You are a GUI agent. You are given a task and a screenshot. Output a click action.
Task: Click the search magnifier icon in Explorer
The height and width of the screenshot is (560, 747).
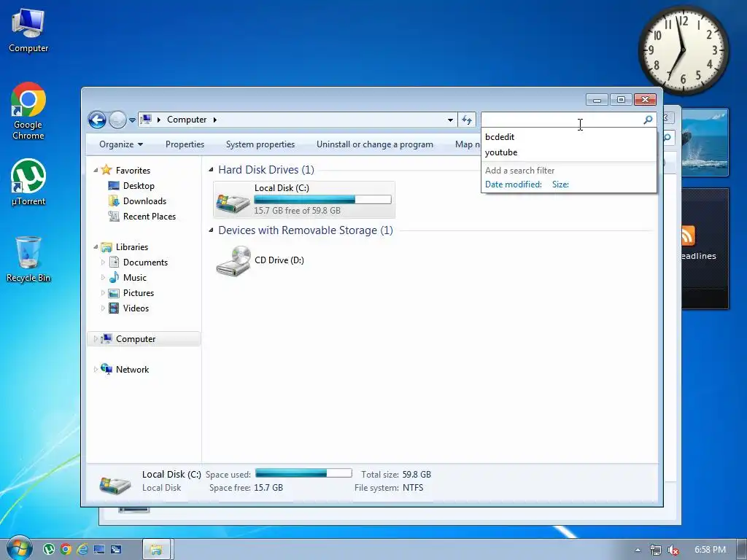click(x=648, y=120)
